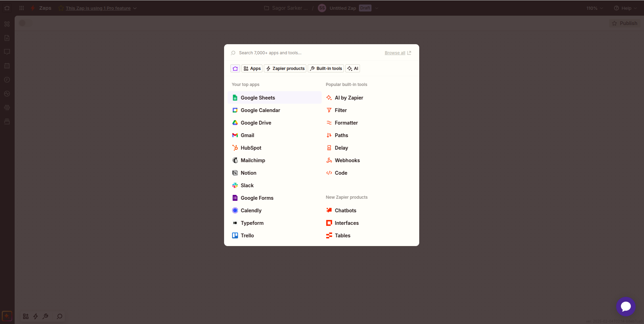Image resolution: width=644 pixels, height=324 pixels.
Task: Select the Paths tool
Action: pos(369,135)
